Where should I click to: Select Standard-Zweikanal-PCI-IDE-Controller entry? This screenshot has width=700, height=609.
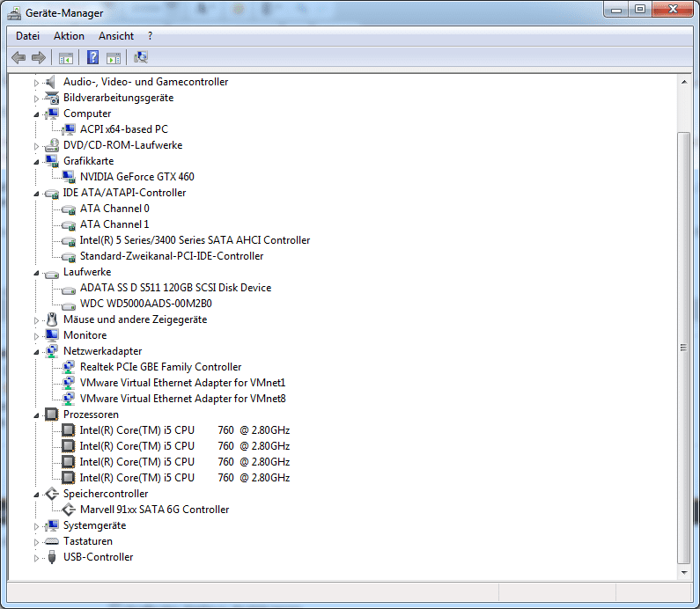pos(172,256)
